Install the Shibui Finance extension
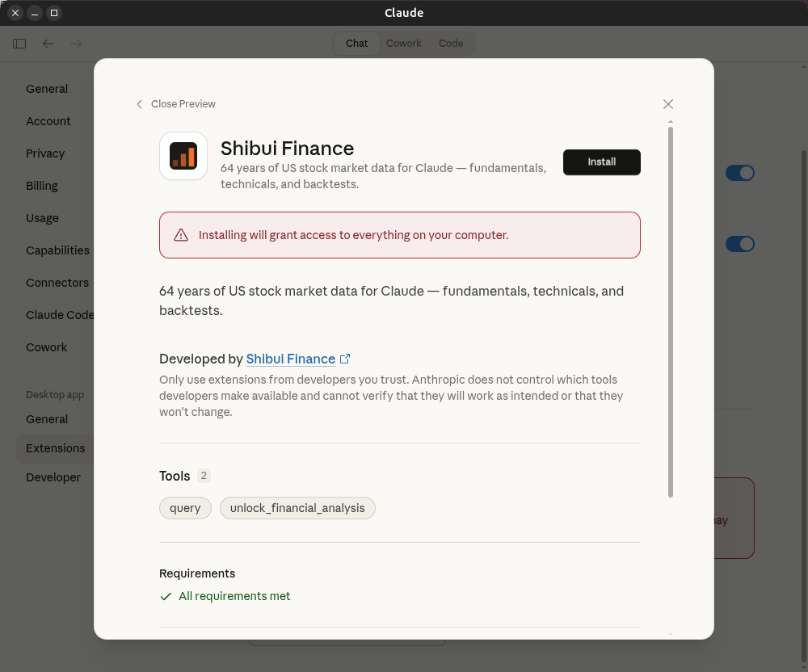 pos(601,162)
